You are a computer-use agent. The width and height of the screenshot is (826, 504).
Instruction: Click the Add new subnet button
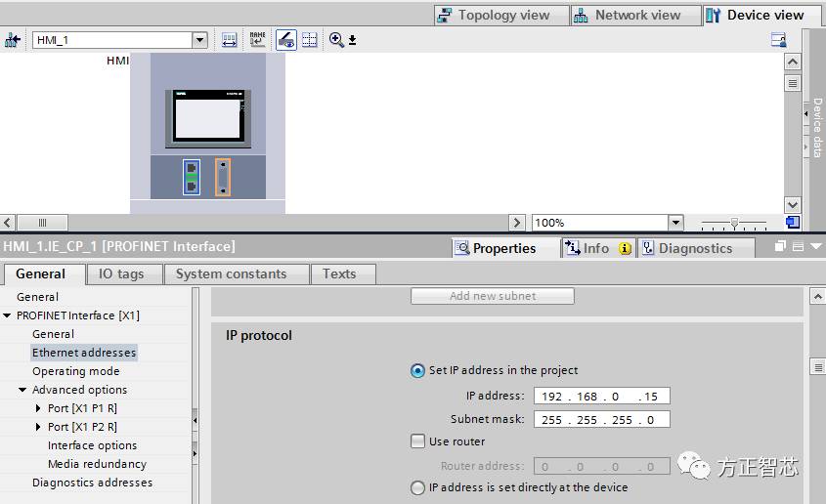(x=492, y=296)
